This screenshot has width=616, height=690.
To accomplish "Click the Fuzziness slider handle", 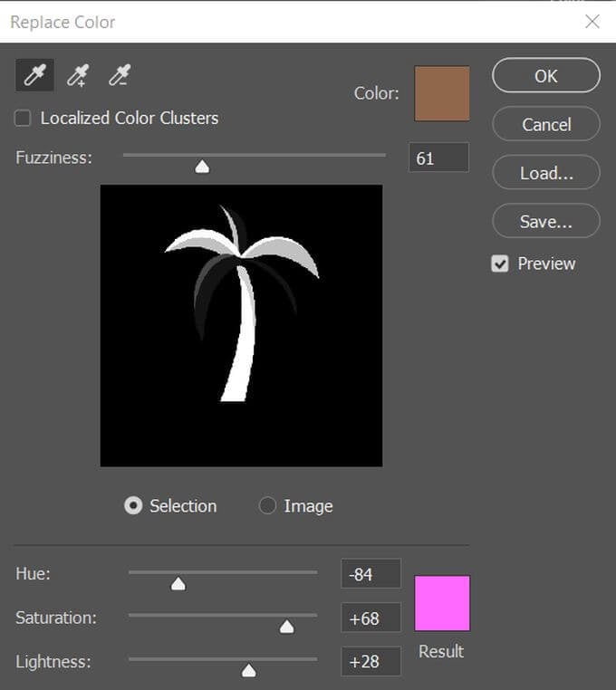I will (x=202, y=167).
